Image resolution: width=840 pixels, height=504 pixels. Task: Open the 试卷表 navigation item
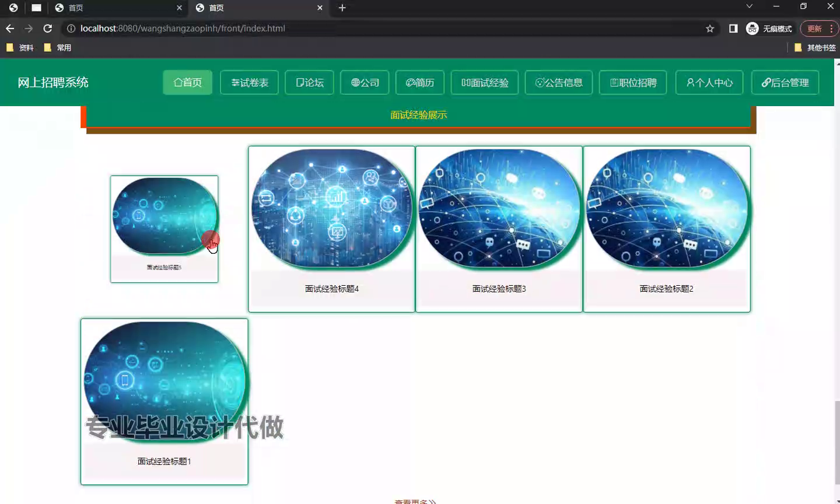tap(250, 83)
